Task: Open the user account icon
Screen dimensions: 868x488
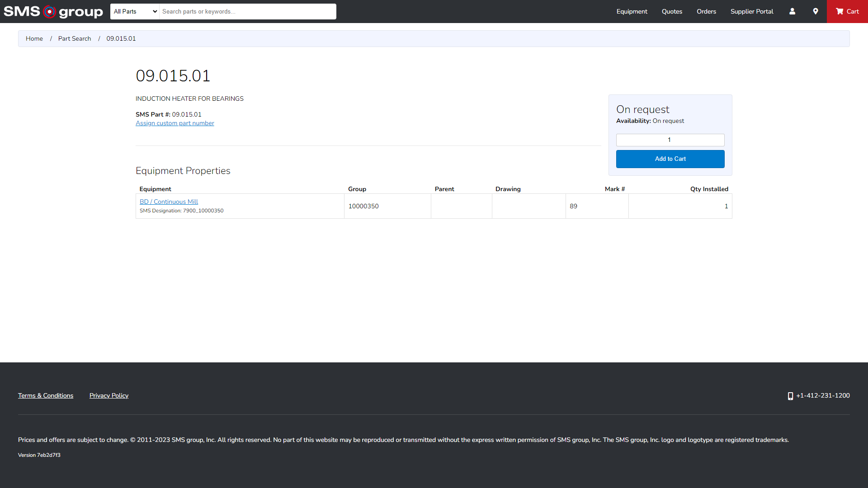Action: (x=792, y=11)
